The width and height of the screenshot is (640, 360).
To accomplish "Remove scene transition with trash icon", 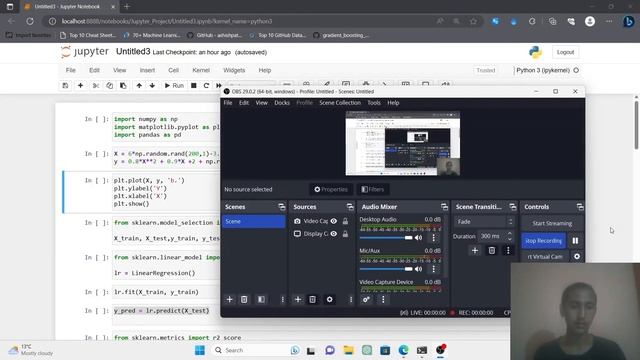I will (x=492, y=251).
